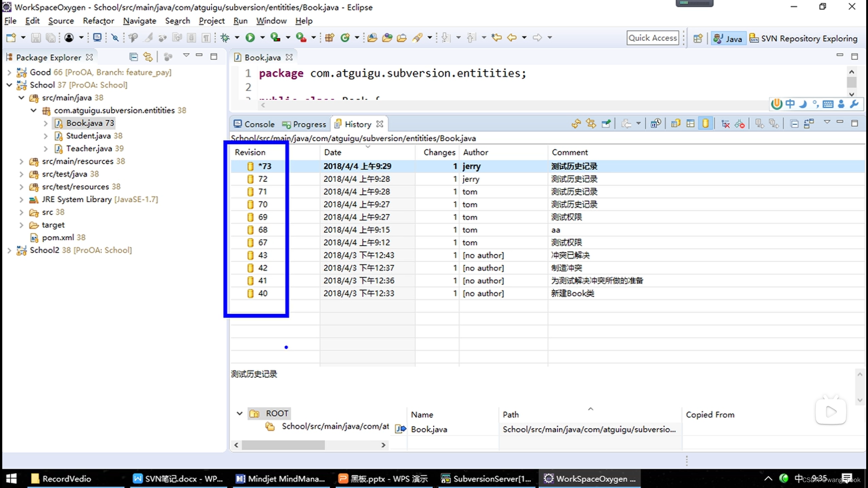The image size is (868, 488).
Task: Click the Save icon in toolbar
Action: 36,38
